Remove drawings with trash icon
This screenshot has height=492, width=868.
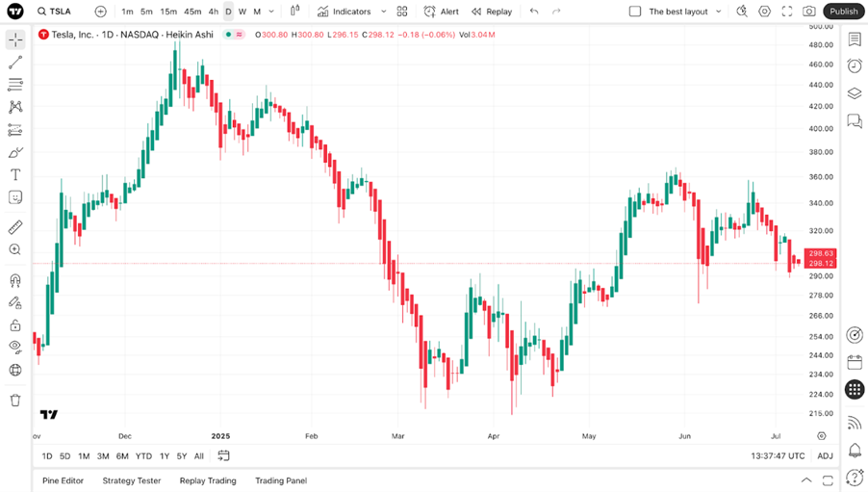click(15, 400)
